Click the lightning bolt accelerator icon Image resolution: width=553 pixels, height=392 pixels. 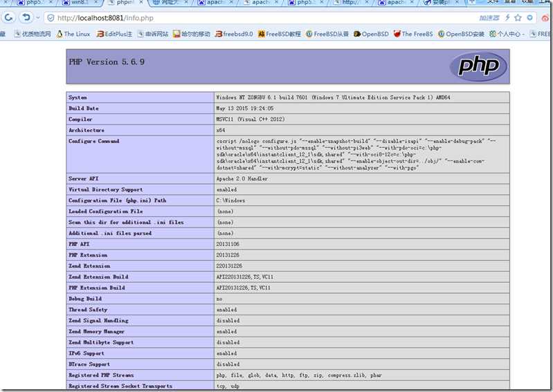click(x=507, y=17)
